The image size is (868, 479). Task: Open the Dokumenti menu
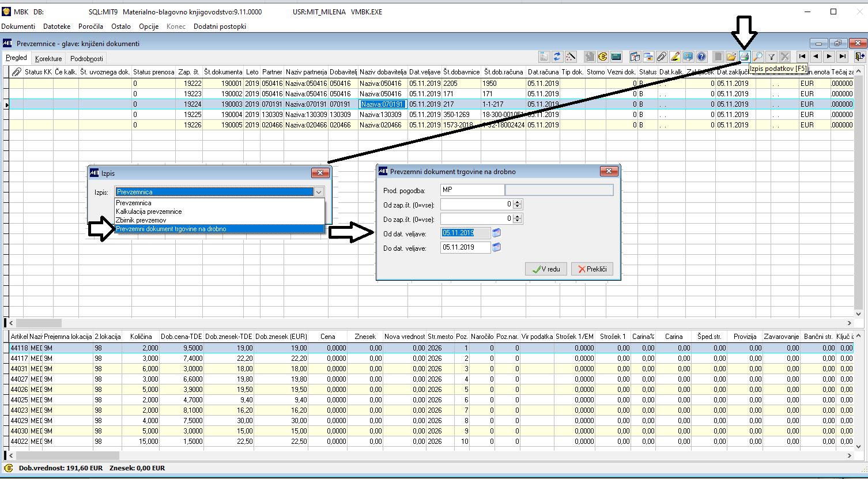click(x=18, y=27)
